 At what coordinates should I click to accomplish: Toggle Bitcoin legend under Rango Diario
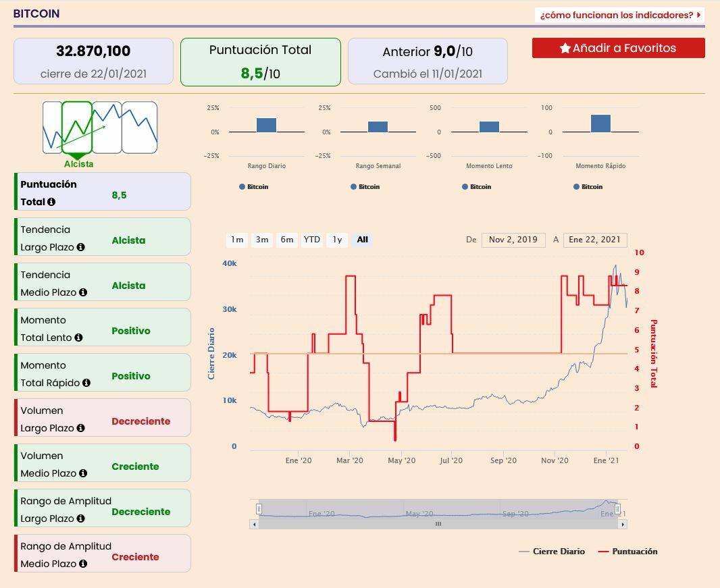pyautogui.click(x=253, y=187)
